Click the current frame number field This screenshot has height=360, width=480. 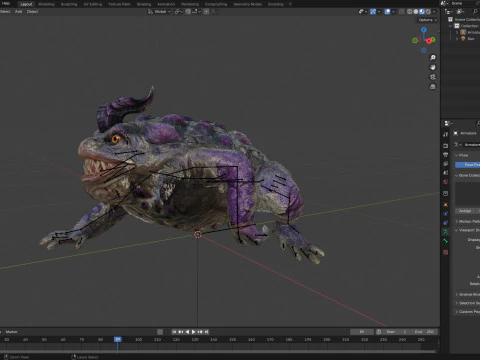362,332
